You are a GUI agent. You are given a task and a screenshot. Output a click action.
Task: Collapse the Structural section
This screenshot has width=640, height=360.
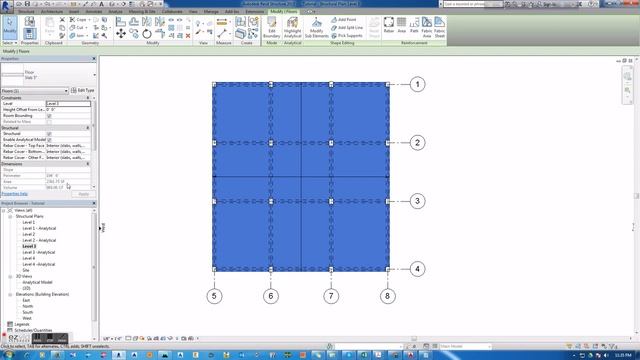[88, 128]
